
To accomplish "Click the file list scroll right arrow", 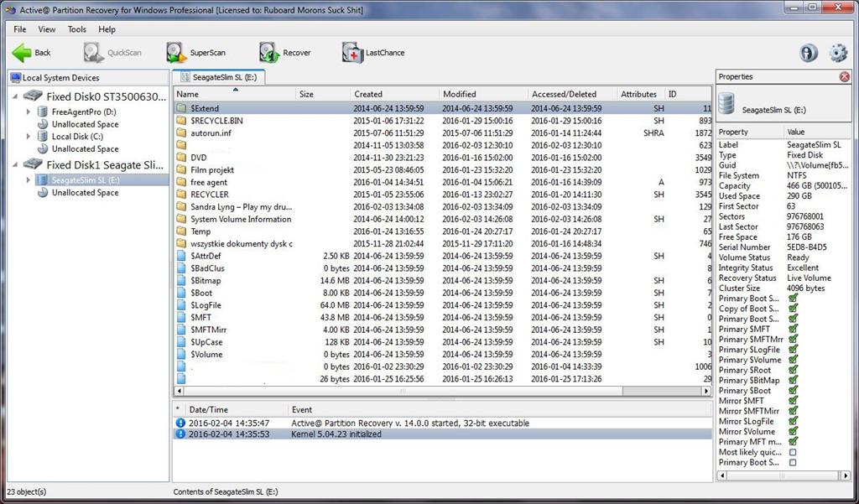I will [x=706, y=391].
